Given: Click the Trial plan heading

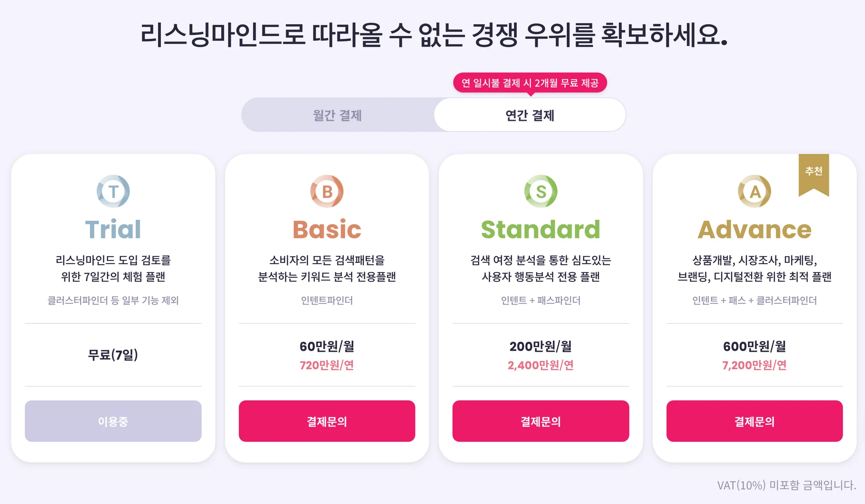Looking at the screenshot, I should tap(113, 229).
